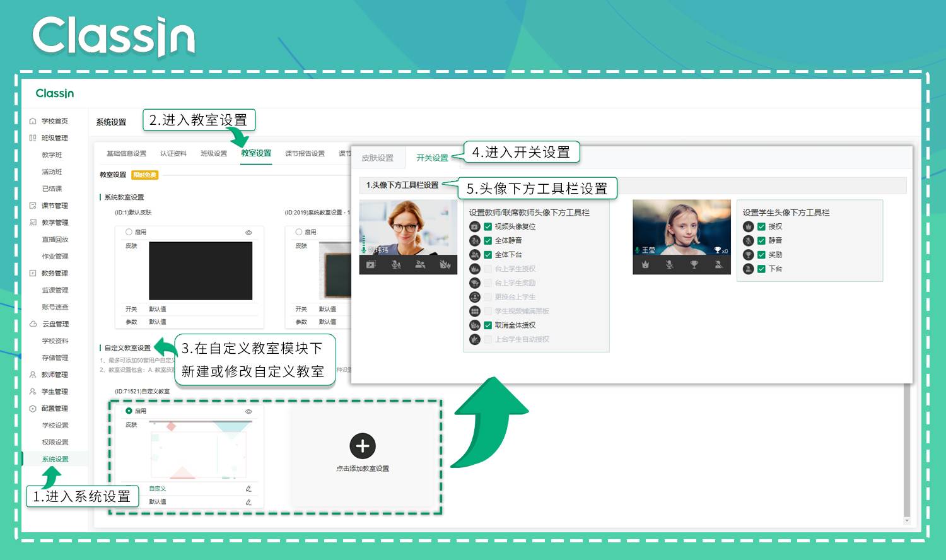Uncheck the 全体下台 checkbox

(x=488, y=255)
